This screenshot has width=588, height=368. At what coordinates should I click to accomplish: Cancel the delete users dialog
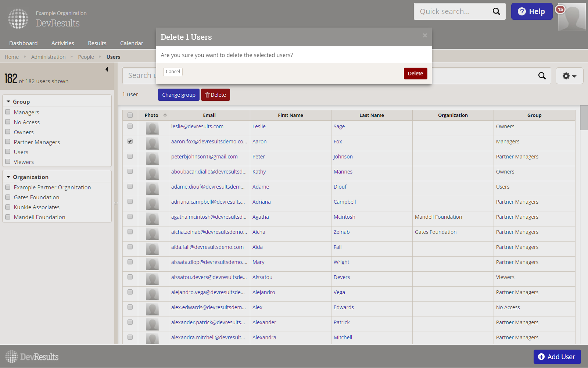[173, 72]
